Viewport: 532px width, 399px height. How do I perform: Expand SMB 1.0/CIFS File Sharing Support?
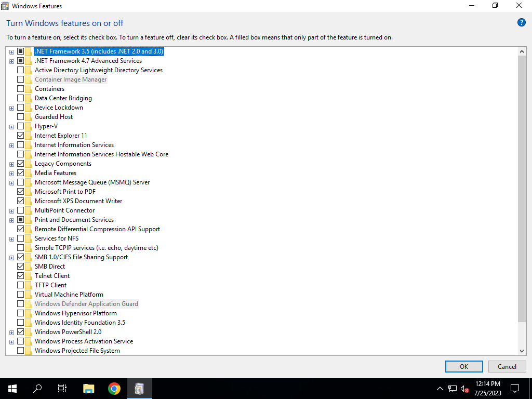(11, 258)
